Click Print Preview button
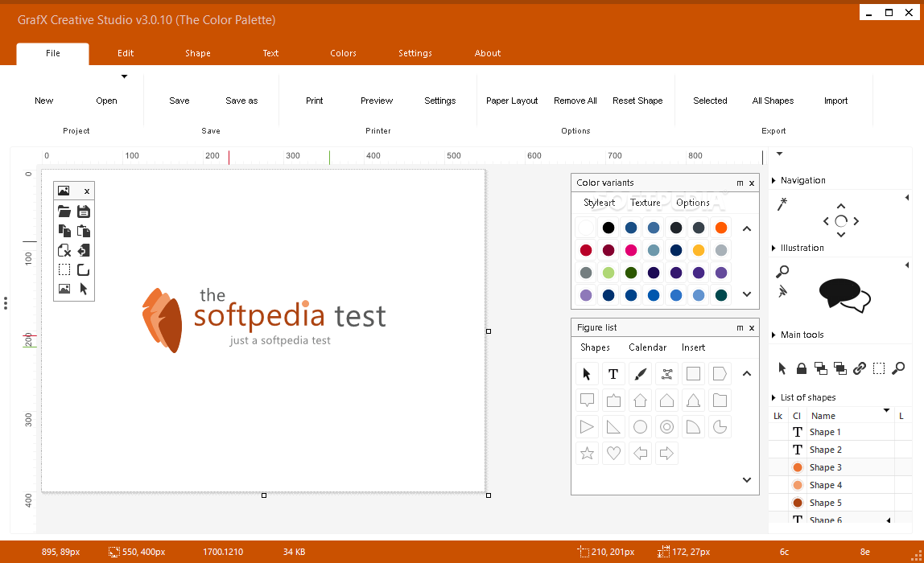The width and height of the screenshot is (924, 563). pyautogui.click(x=377, y=101)
